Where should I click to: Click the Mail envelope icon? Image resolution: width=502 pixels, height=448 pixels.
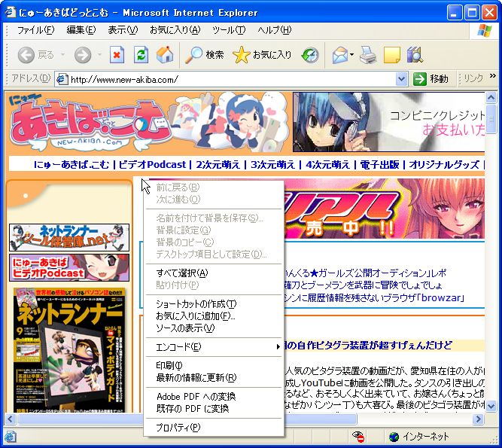pyautogui.click(x=339, y=55)
